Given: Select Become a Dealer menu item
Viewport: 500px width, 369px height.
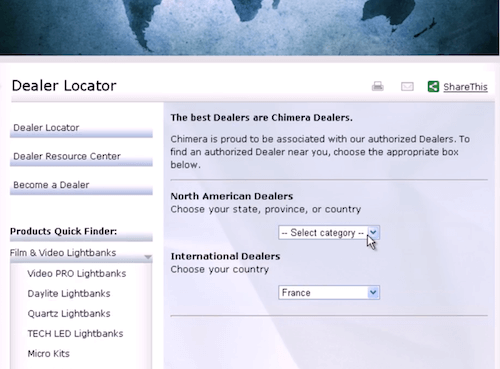Looking at the screenshot, I should (81, 186).
